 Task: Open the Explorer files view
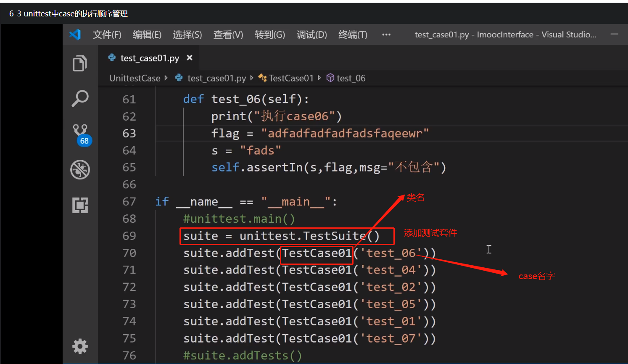[80, 63]
